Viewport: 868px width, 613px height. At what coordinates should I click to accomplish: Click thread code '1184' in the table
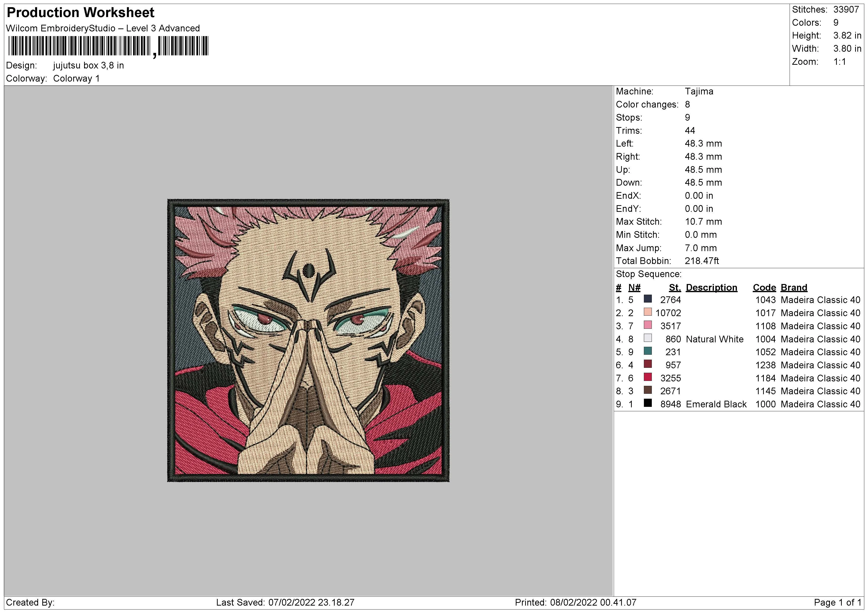pos(765,378)
